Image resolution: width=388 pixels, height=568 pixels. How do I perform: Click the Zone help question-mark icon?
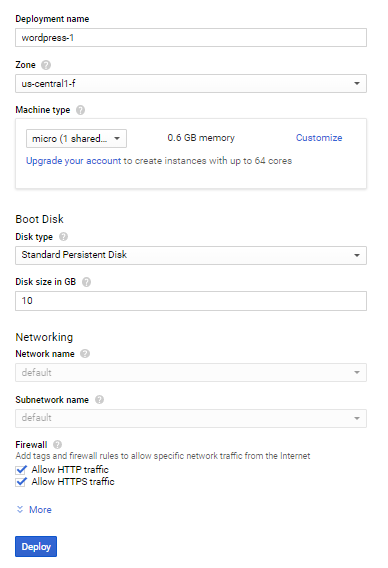(x=46, y=65)
